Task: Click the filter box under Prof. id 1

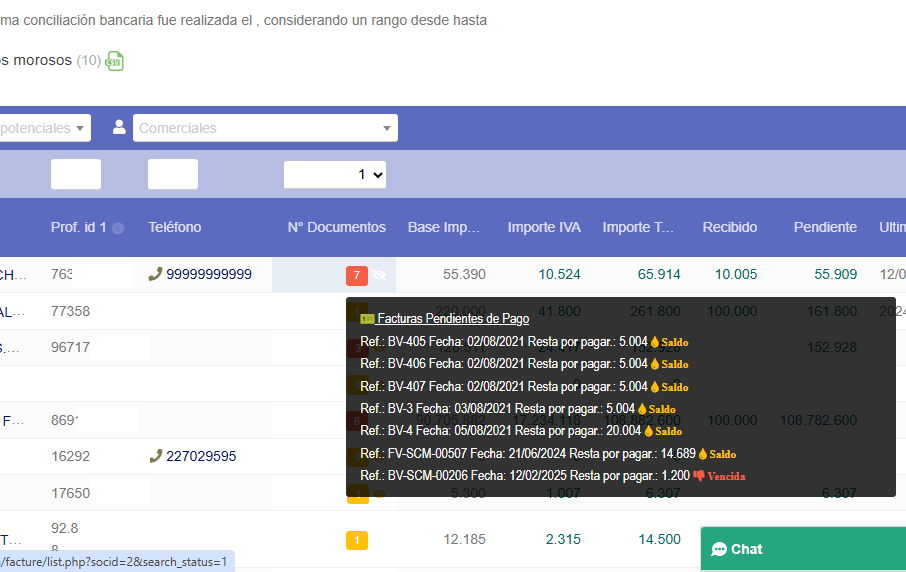Action: coord(76,174)
